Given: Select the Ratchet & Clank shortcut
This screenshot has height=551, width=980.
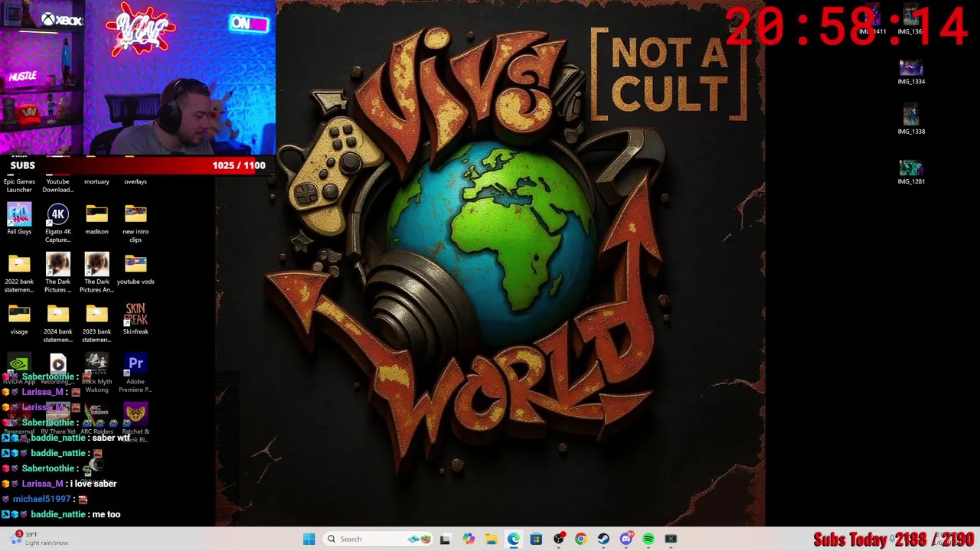Looking at the screenshot, I should [136, 423].
